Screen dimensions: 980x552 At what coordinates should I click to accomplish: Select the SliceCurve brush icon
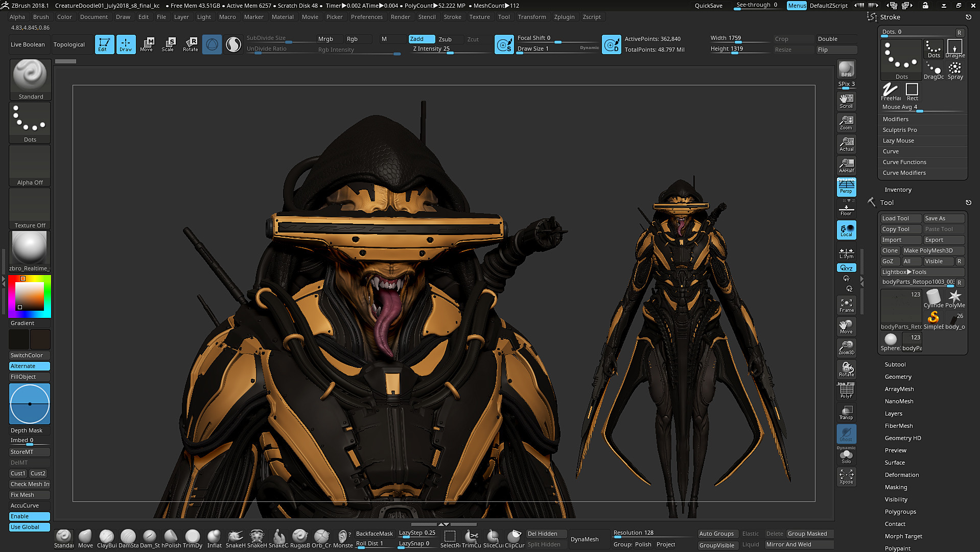[x=493, y=539]
